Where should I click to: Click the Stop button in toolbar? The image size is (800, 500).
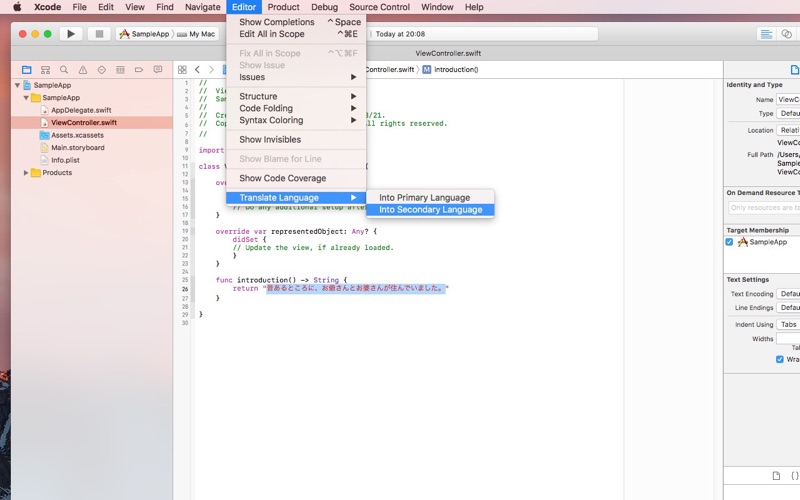[x=99, y=34]
